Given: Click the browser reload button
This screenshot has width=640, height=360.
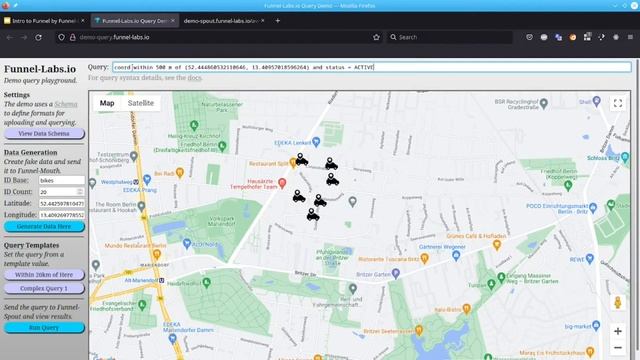Looking at the screenshot, I should (38, 37).
